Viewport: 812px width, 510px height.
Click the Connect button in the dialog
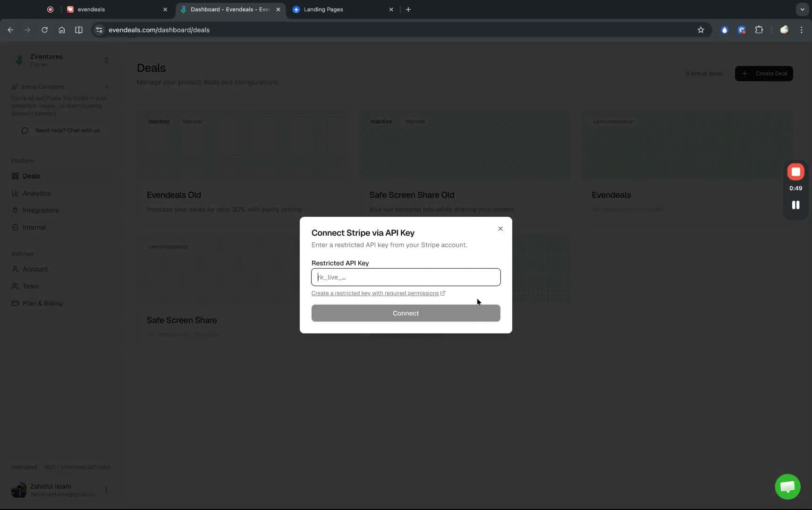point(406,313)
